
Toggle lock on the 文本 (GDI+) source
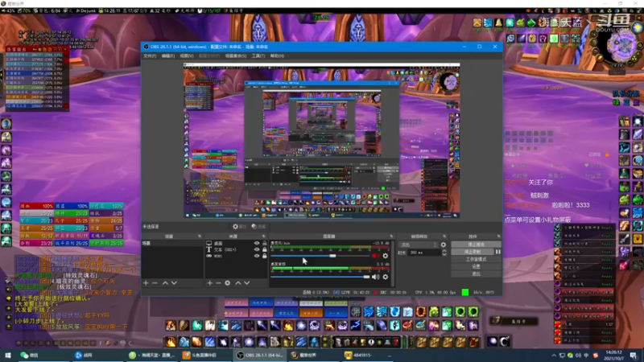tap(265, 249)
